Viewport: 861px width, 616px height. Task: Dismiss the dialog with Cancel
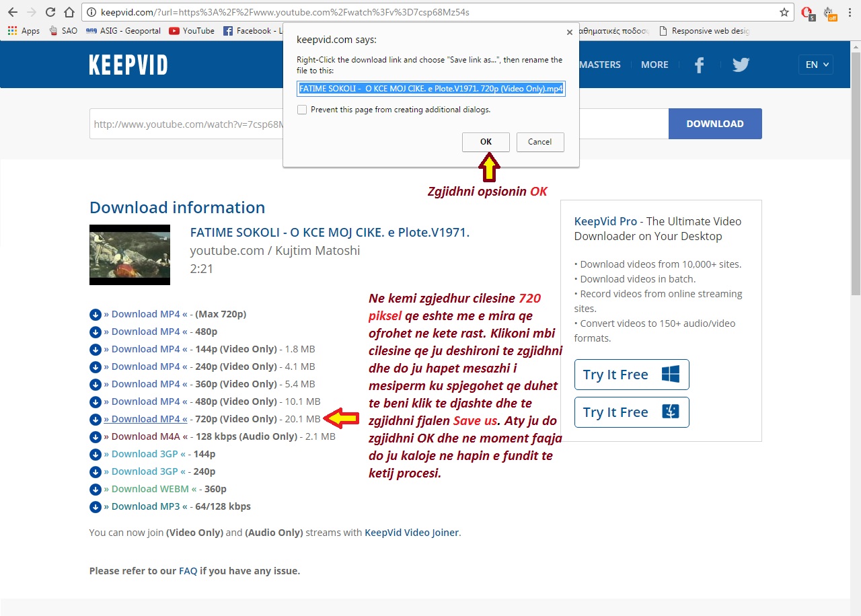(539, 142)
